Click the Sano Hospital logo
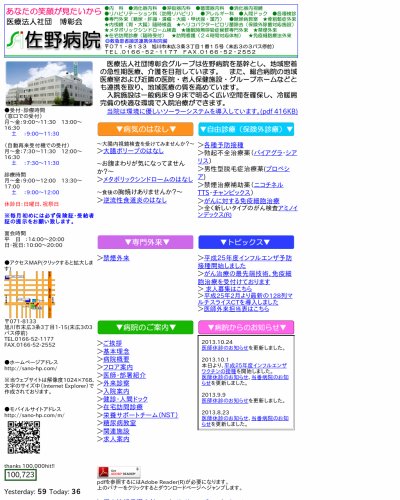This screenshot has height=500, width=400. pos(54,40)
